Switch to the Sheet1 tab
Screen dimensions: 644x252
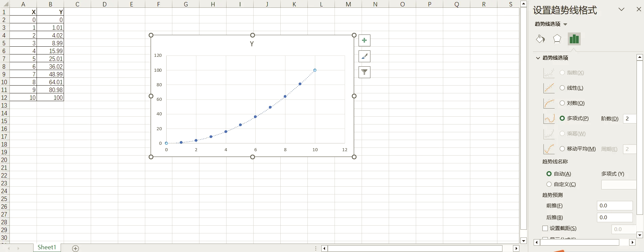pyautogui.click(x=47, y=248)
